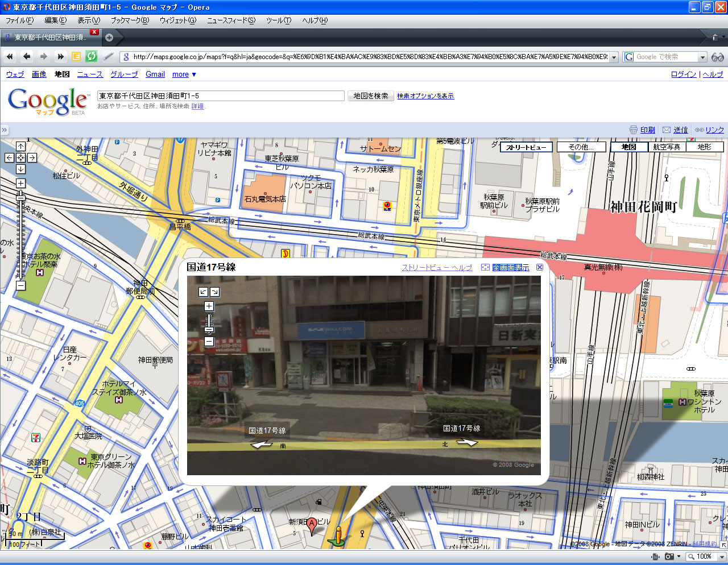
Task: Open a new tab with plus icon
Action: click(x=109, y=38)
